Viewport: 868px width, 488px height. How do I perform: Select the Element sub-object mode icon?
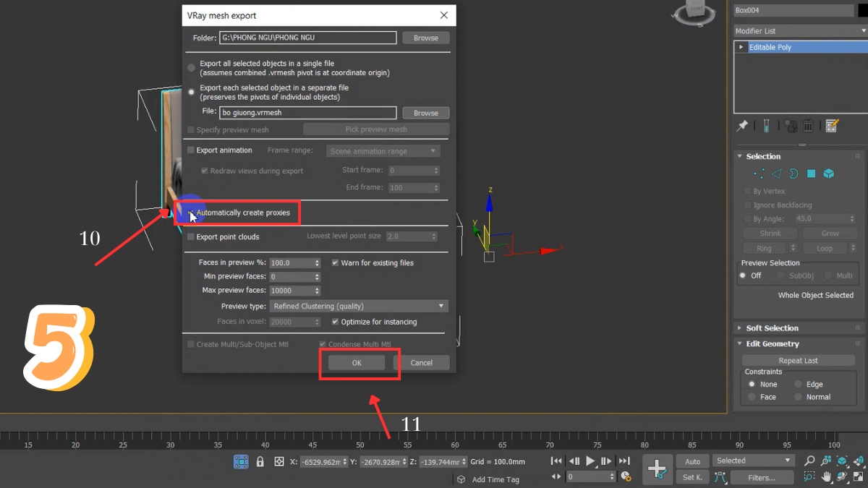tap(829, 174)
